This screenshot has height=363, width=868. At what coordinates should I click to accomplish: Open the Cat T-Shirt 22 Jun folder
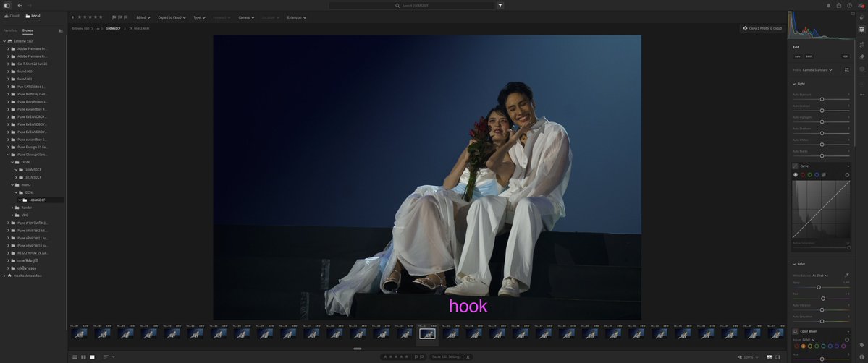[32, 64]
